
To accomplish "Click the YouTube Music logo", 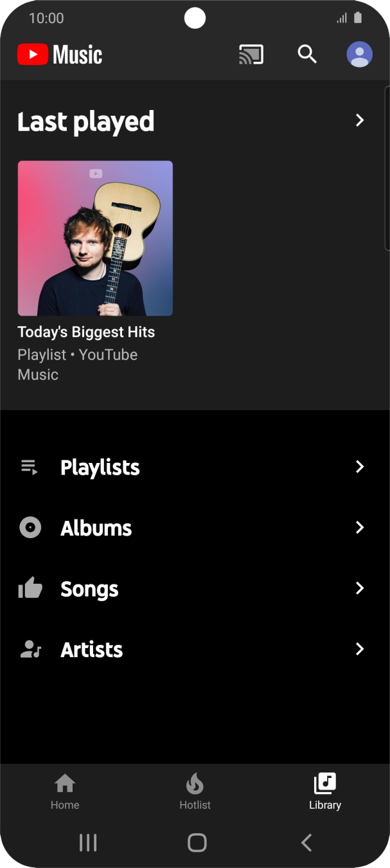I will [x=59, y=54].
